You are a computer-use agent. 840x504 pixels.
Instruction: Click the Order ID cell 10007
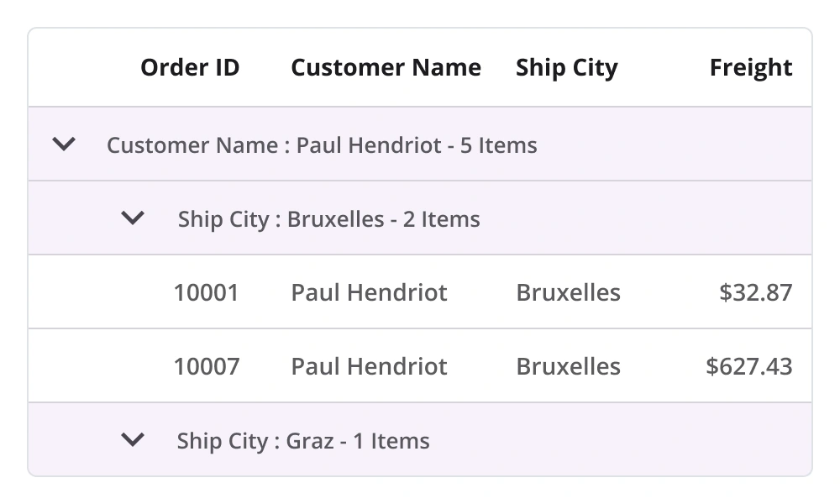pyautogui.click(x=206, y=366)
